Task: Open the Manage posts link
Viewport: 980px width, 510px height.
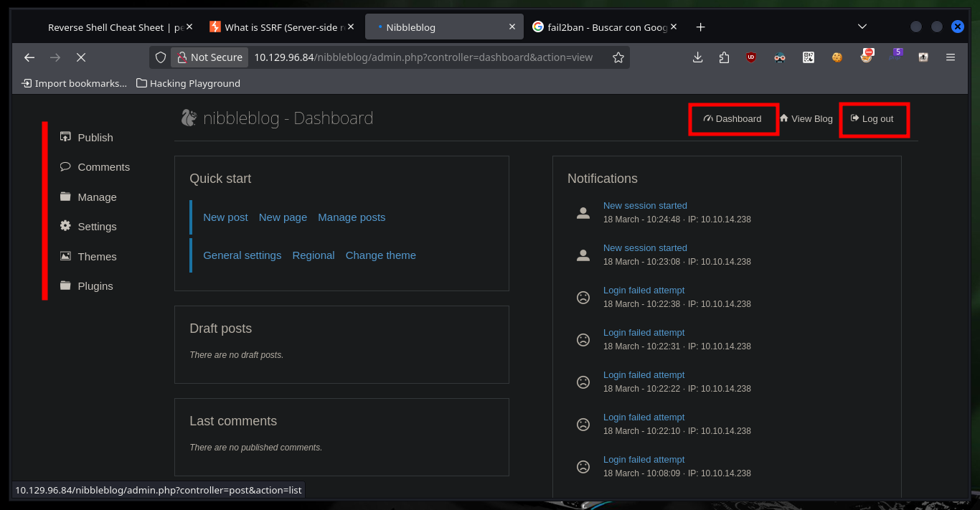Action: click(352, 217)
